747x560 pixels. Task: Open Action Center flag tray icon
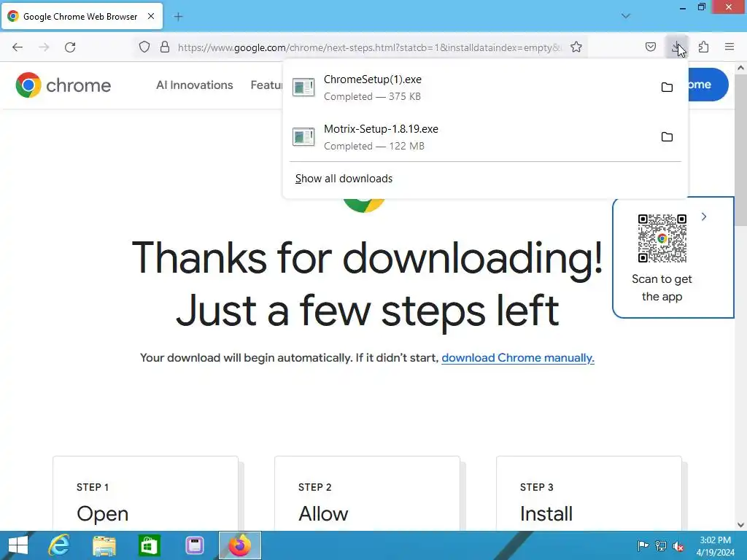[x=643, y=545]
